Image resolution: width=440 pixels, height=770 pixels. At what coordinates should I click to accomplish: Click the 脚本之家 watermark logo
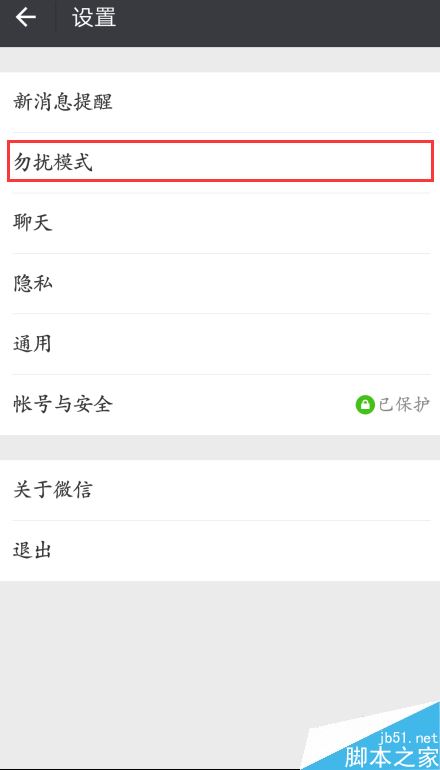point(390,757)
